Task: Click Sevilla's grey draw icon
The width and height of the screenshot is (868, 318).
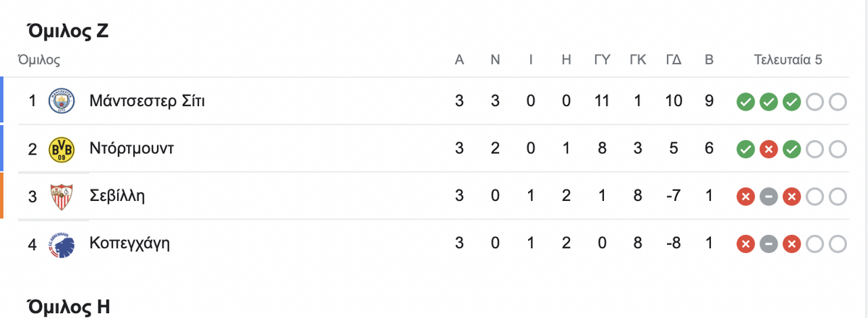Action: pos(769,197)
